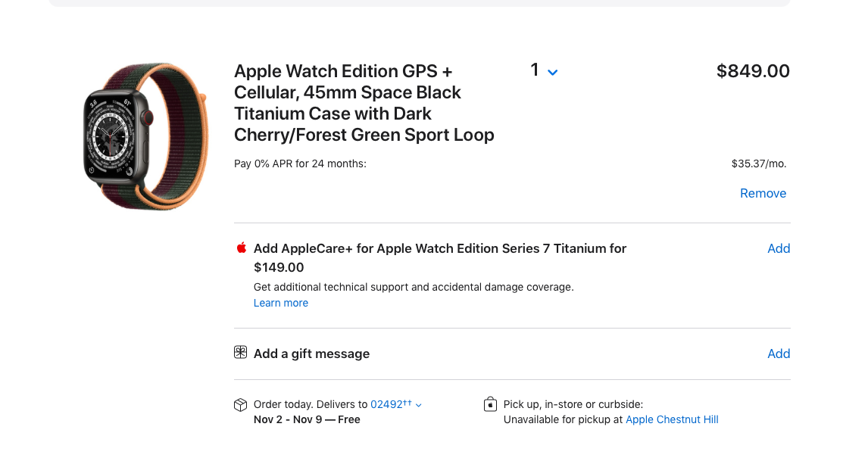Open the quantity dropdown showing 1

(544, 70)
